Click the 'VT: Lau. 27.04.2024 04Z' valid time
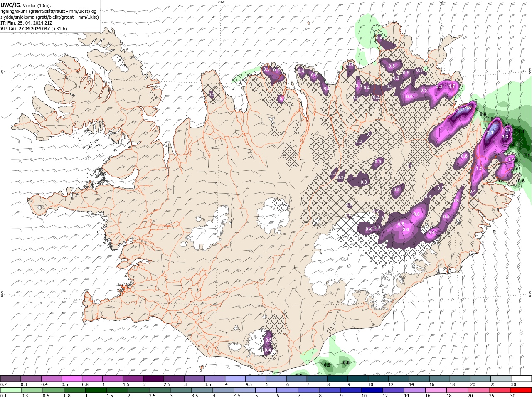Image resolution: width=532 pixels, height=399 pixels. tap(25, 29)
